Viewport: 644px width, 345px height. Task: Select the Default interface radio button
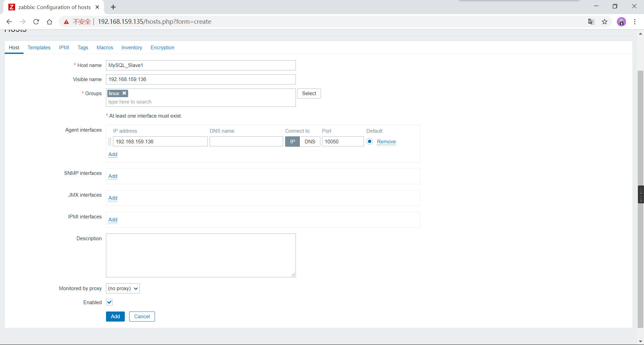[x=370, y=141]
